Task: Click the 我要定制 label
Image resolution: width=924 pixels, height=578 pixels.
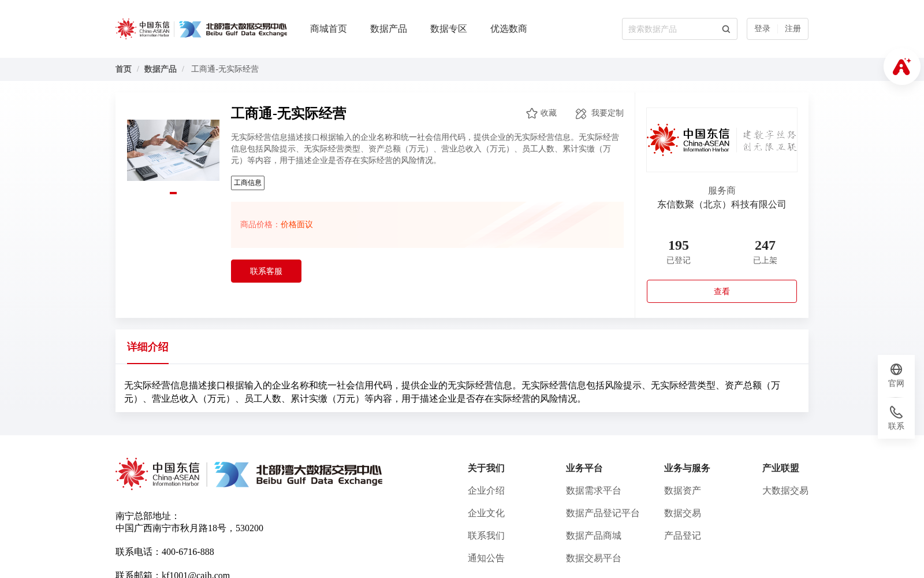Action: pos(608,113)
